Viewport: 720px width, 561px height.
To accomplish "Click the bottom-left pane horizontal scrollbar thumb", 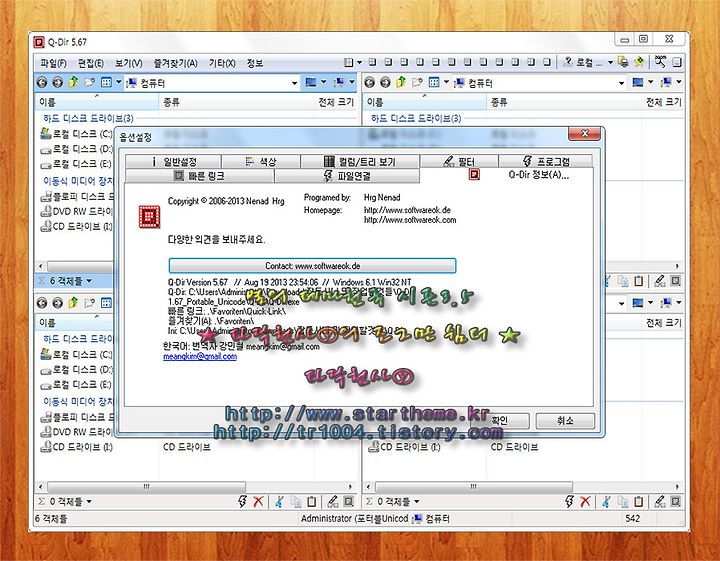I will [146, 487].
